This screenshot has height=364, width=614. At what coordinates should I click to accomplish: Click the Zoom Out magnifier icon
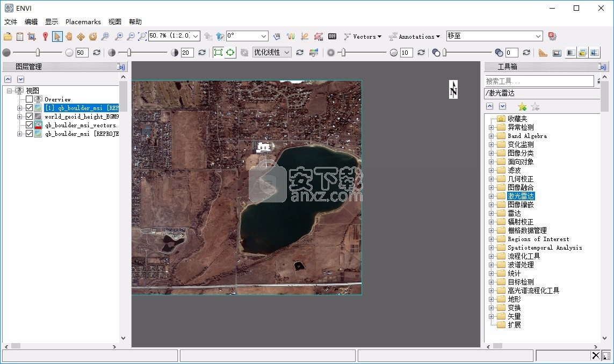click(131, 37)
